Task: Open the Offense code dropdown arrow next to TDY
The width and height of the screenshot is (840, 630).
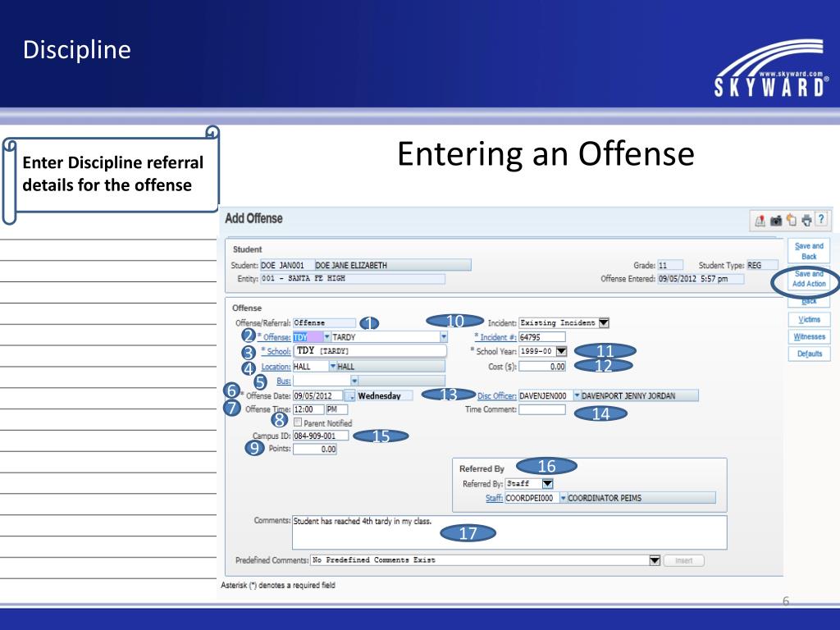Action: pyautogui.click(x=326, y=337)
